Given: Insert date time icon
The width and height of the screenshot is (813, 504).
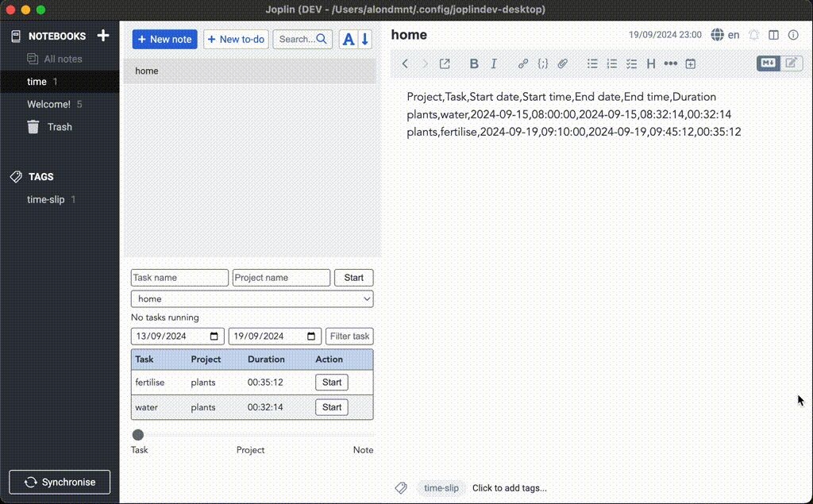Looking at the screenshot, I should click(690, 63).
